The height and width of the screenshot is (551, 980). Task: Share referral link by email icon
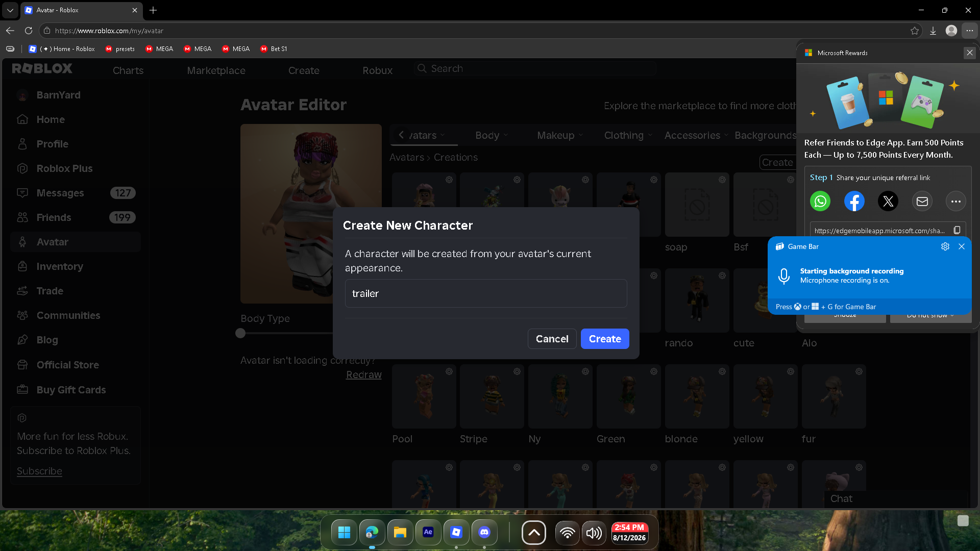pyautogui.click(x=922, y=202)
